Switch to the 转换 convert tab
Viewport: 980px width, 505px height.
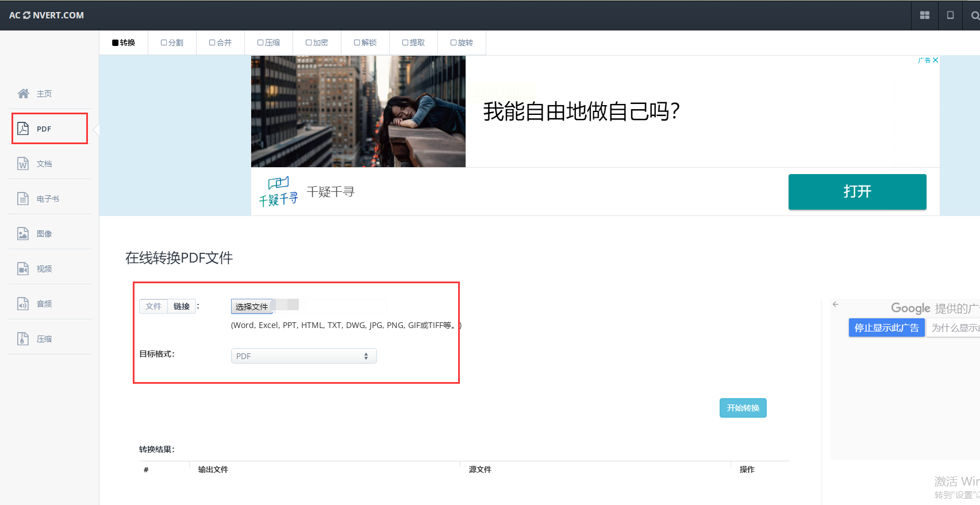[x=124, y=43]
